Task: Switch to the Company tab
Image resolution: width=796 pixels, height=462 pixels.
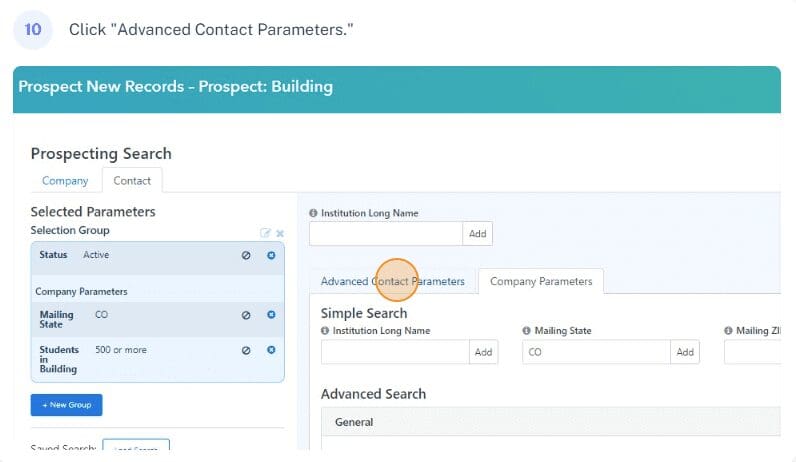Action: [x=65, y=181]
